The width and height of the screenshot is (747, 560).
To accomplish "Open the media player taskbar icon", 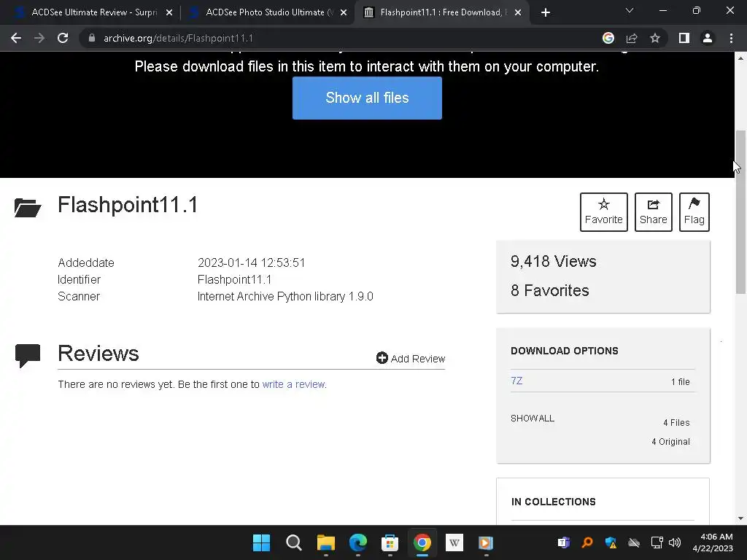I will point(486,542).
